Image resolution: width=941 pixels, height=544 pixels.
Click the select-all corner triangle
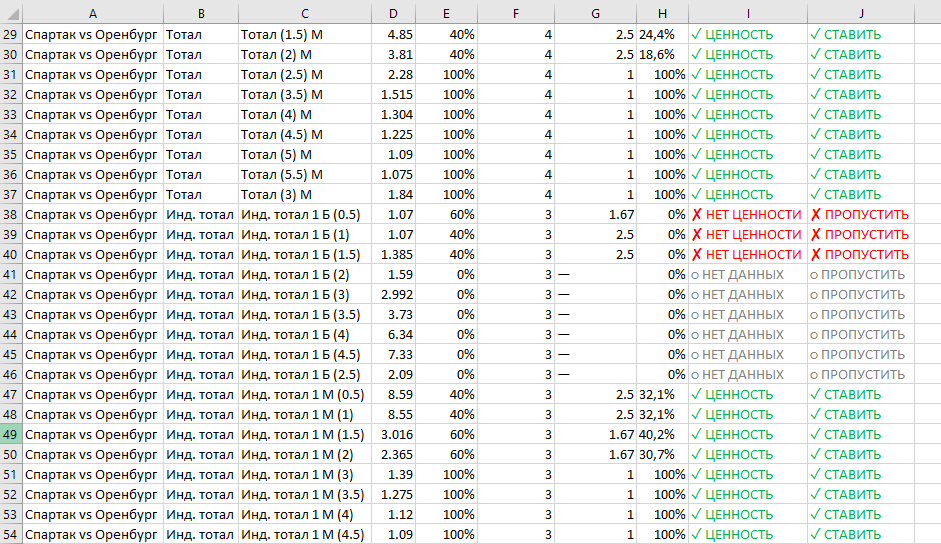[x=11, y=13]
